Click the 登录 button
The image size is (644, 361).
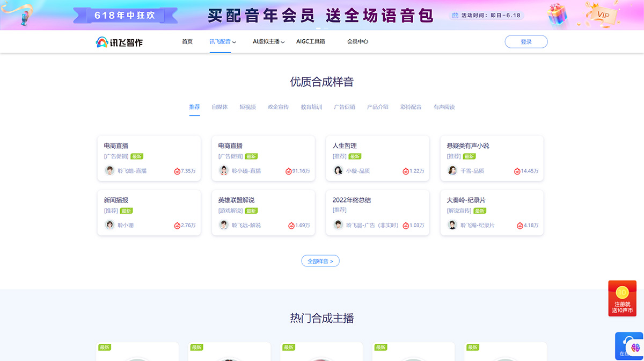coord(526,41)
